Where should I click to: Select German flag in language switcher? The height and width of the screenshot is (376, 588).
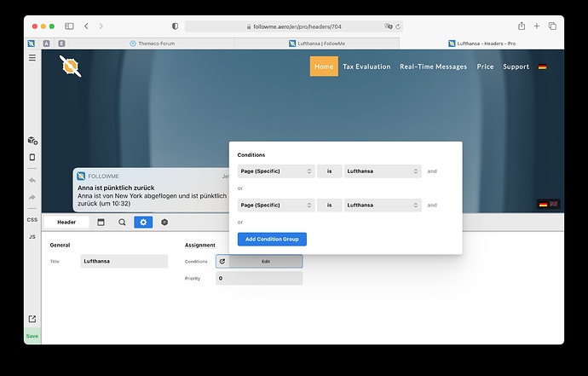[x=543, y=204]
